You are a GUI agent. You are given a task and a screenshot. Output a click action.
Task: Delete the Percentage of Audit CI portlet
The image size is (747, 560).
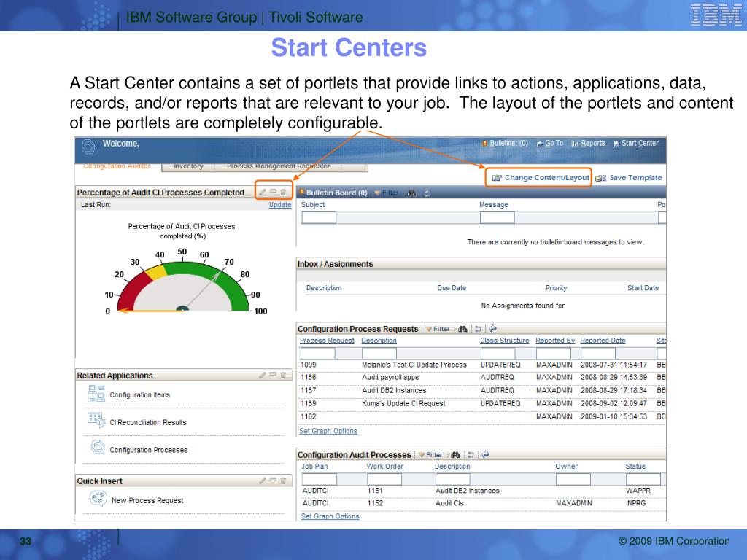(283, 192)
